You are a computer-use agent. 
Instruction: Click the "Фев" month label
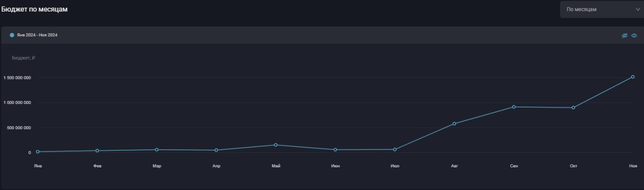(97, 166)
